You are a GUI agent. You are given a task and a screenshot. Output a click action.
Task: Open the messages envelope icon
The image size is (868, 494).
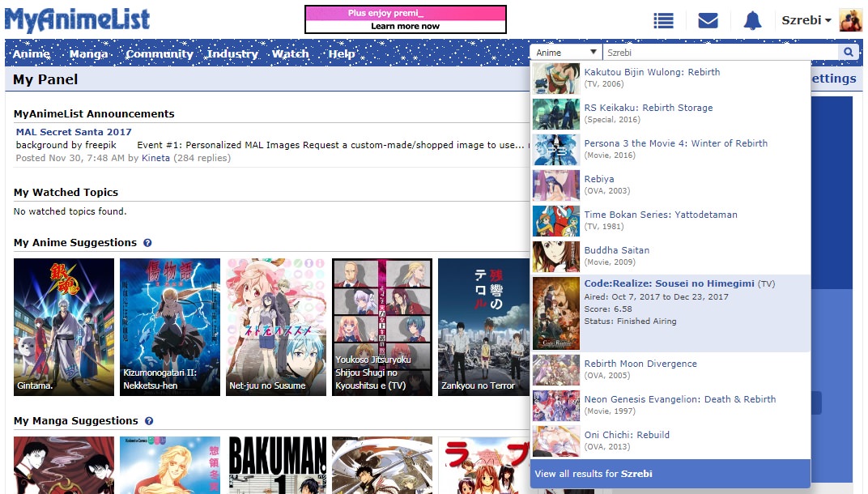708,21
